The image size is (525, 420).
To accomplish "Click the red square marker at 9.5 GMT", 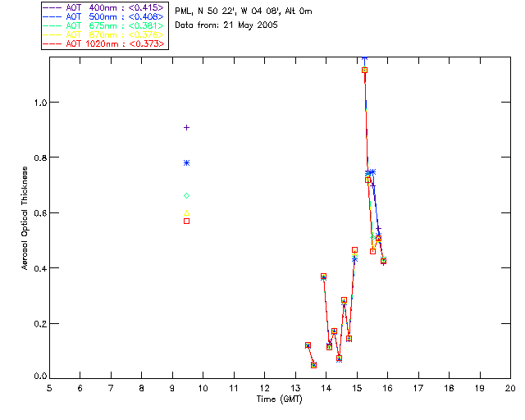I will pos(187,221).
